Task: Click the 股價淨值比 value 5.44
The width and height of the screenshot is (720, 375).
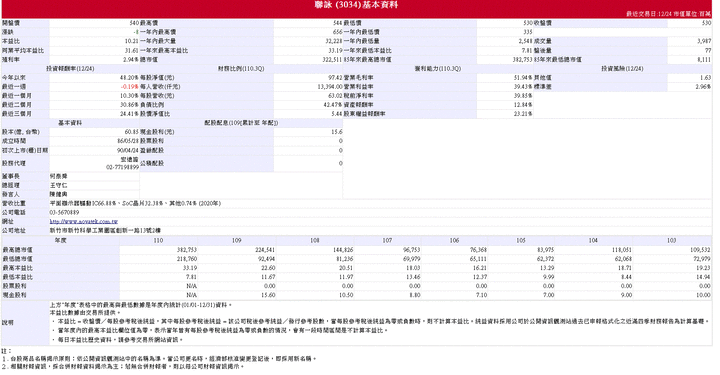Action: [x=337, y=114]
